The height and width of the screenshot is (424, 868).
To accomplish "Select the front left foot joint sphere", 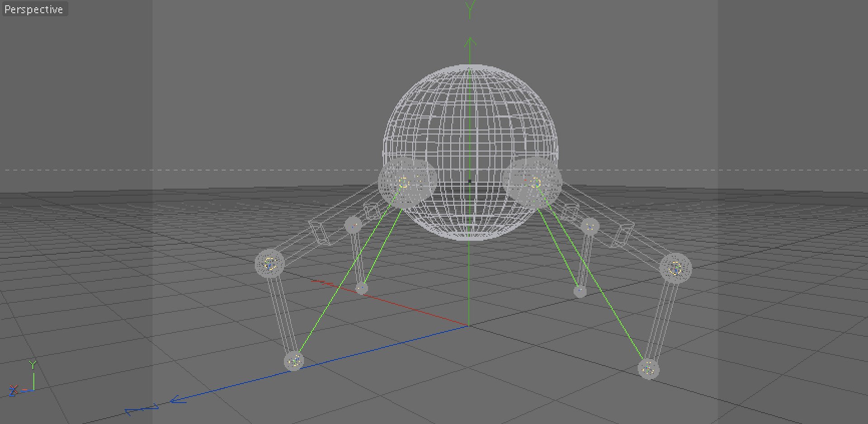I will click(294, 361).
